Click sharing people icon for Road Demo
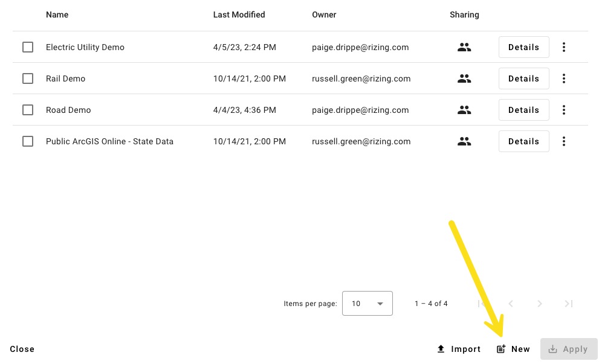The image size is (599, 364). [464, 110]
